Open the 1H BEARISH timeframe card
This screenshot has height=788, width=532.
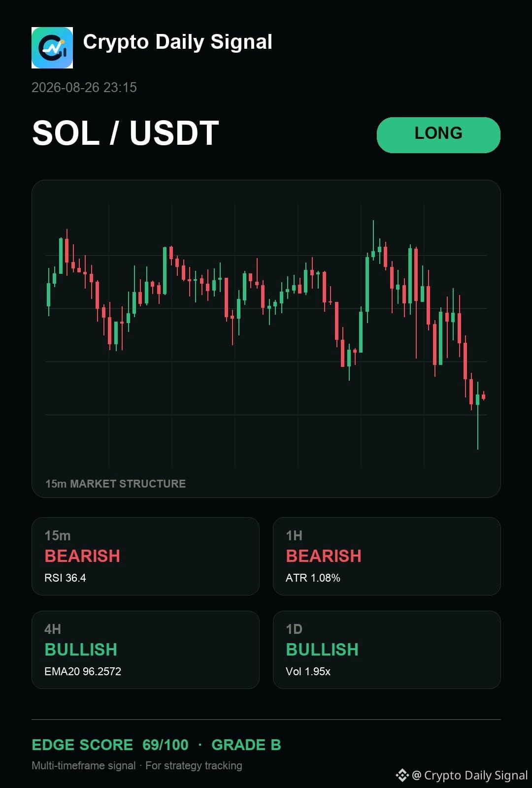tap(387, 556)
